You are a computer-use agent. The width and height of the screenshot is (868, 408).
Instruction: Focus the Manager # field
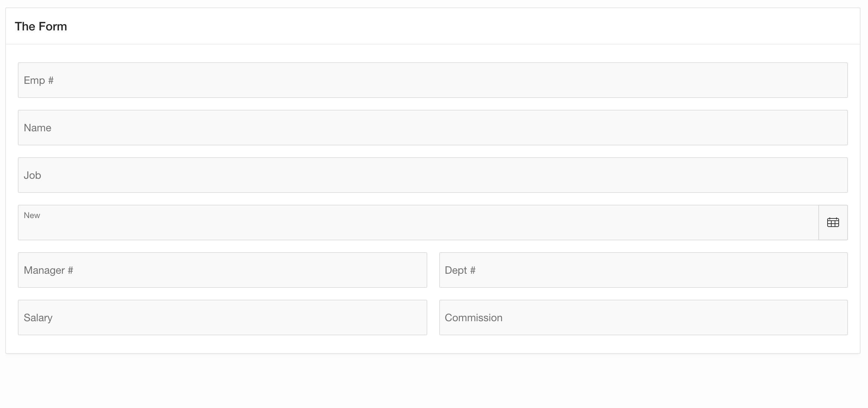click(223, 270)
